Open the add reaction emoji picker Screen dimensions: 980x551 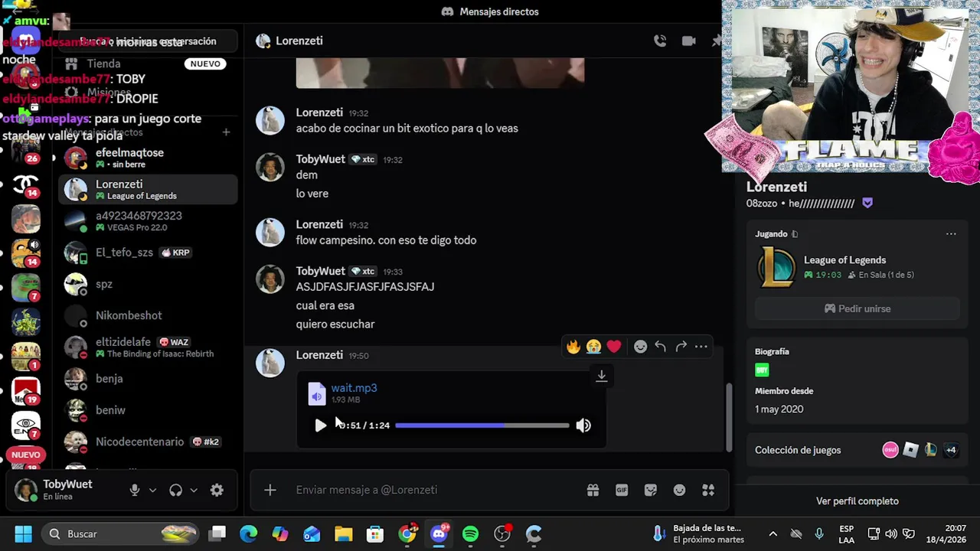[x=640, y=347]
